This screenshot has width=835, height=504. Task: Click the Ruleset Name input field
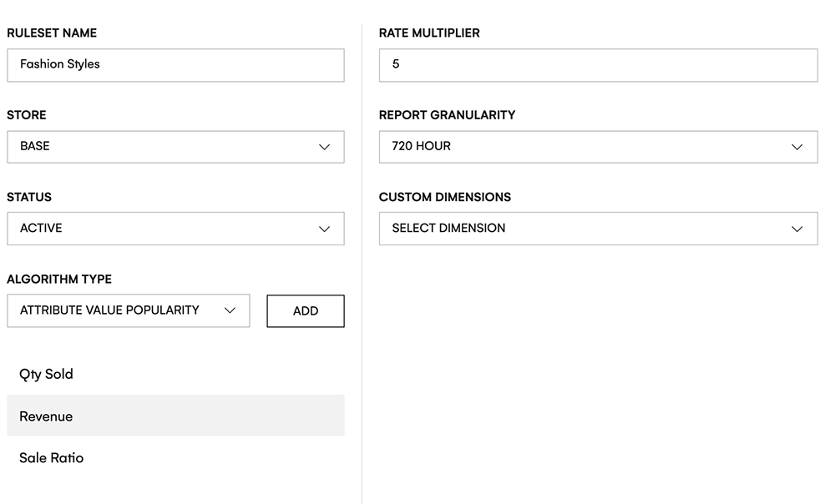pos(175,65)
